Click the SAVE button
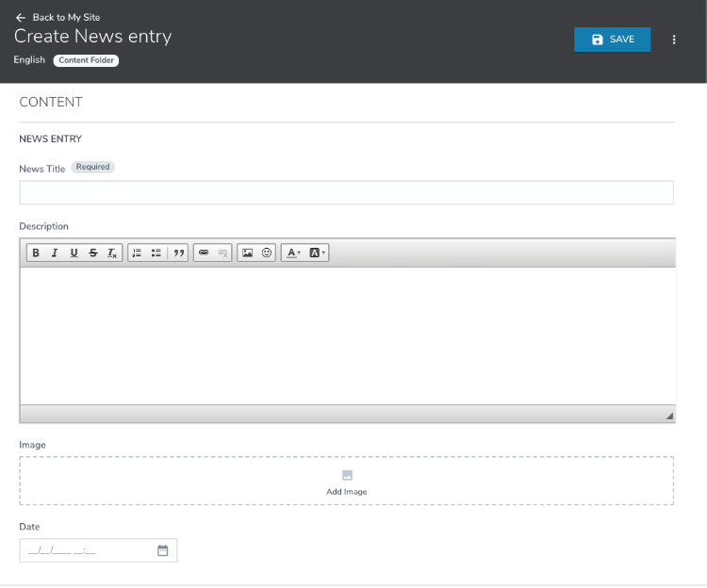 [x=612, y=40]
